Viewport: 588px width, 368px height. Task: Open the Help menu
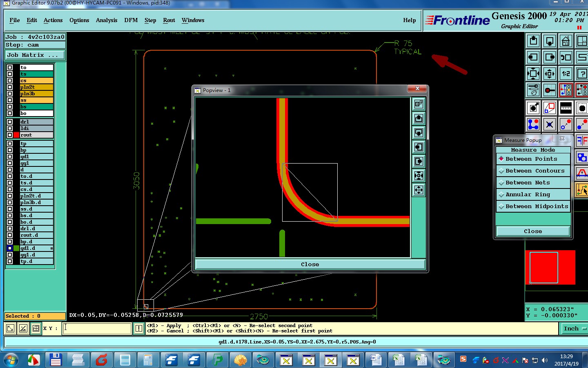[410, 20]
